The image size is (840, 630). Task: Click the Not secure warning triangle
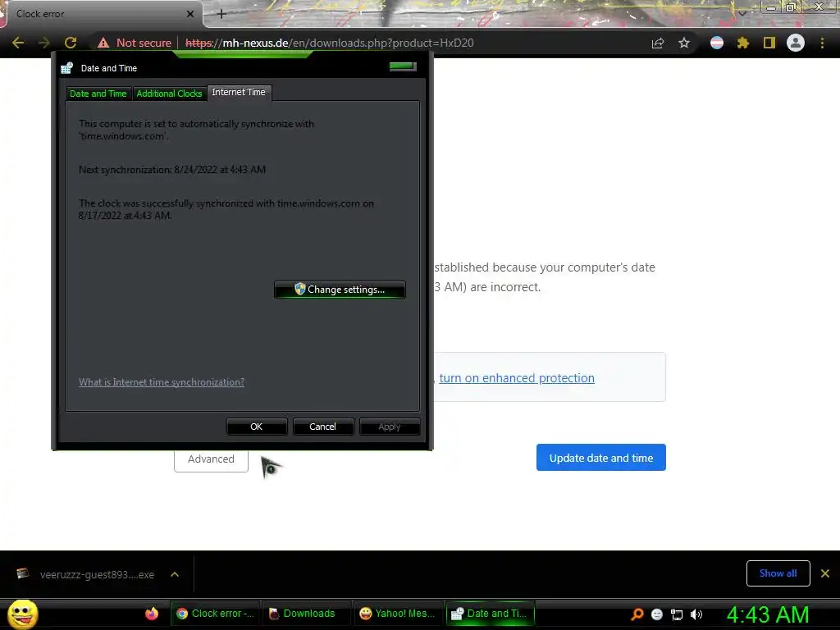pos(103,43)
